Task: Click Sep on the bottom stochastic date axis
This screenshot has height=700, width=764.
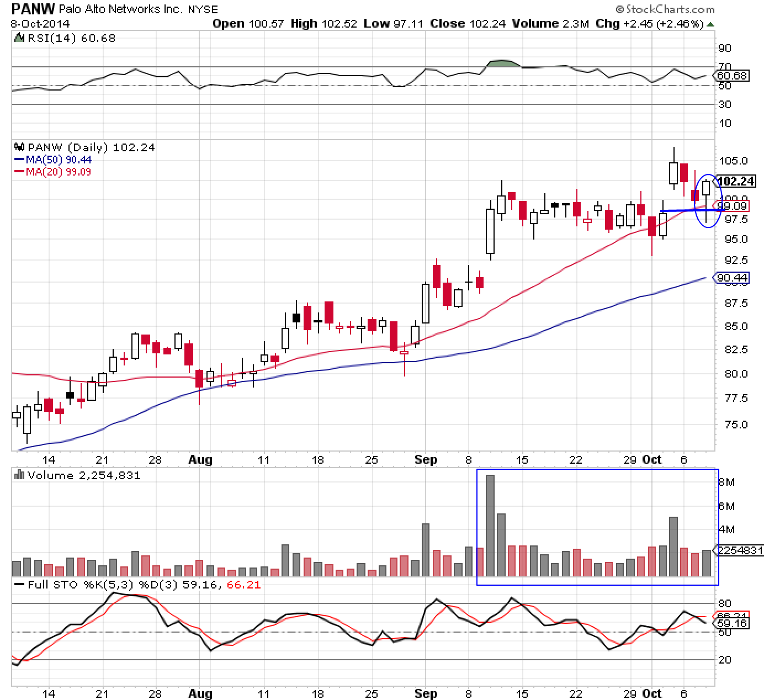Action: tap(426, 693)
